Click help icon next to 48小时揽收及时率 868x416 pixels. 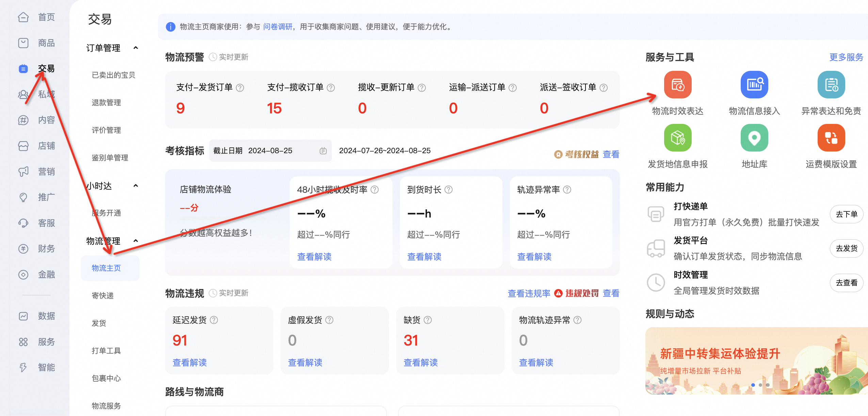375,190
